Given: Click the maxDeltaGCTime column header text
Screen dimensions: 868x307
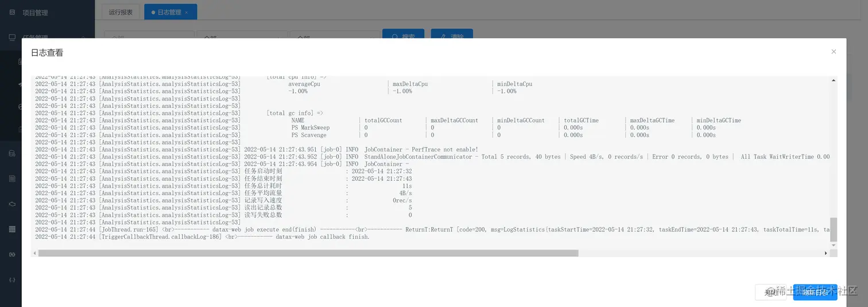Looking at the screenshot, I should pos(652,121).
